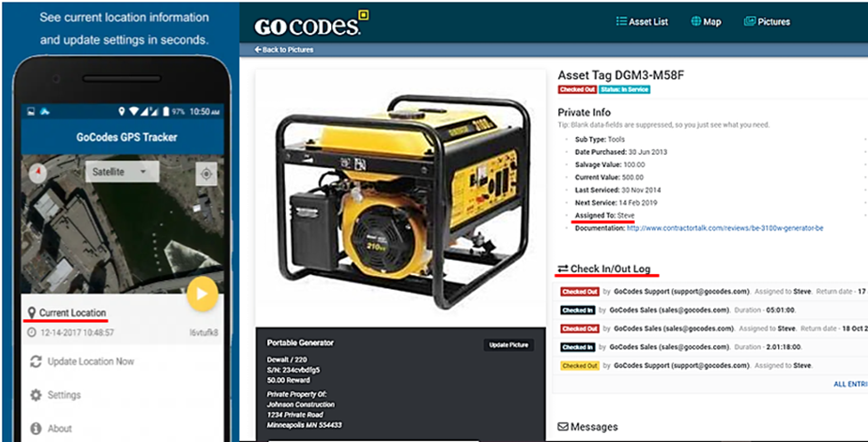Viewport: 868px width, 442px height.
Task: Click the Current Value: 500.00 entry
Action: pyautogui.click(x=609, y=177)
